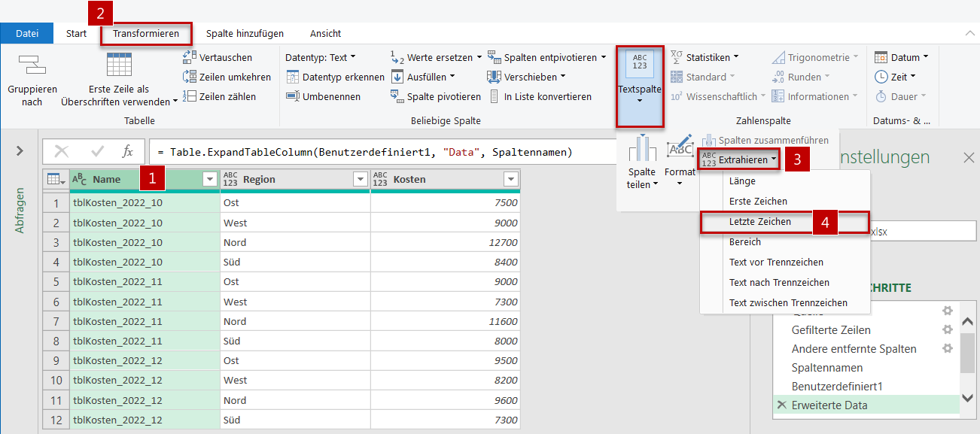Expand the Abfragen pane chevron
This screenshot has height=434, width=980.
click(20, 151)
